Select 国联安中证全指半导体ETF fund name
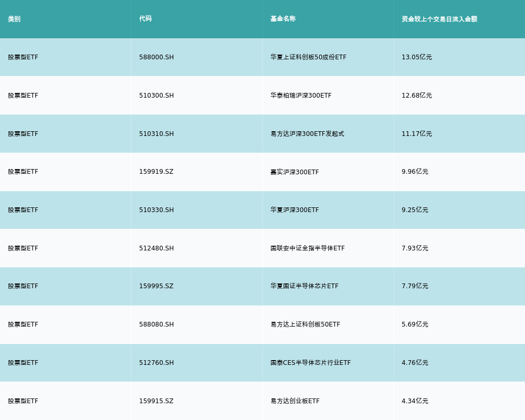The width and height of the screenshot is (525, 420). pos(308,248)
